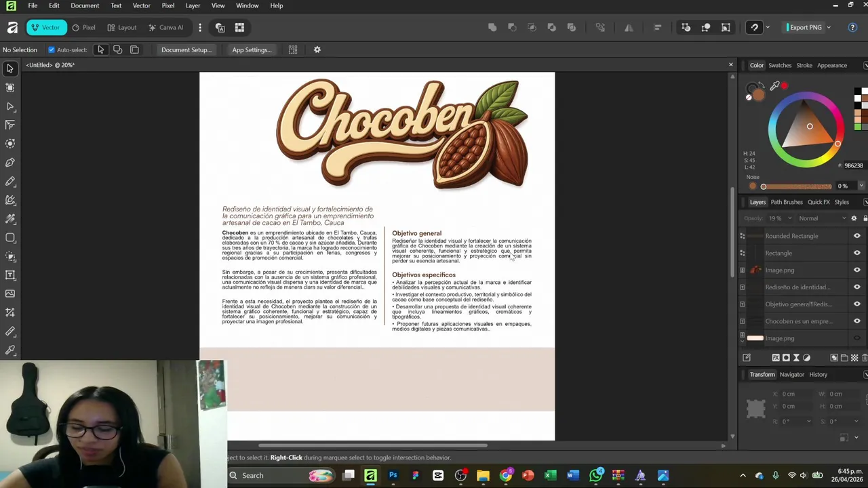The width and height of the screenshot is (868, 488).
Task: Click the Boolean Add operation icon
Action: coord(492,28)
